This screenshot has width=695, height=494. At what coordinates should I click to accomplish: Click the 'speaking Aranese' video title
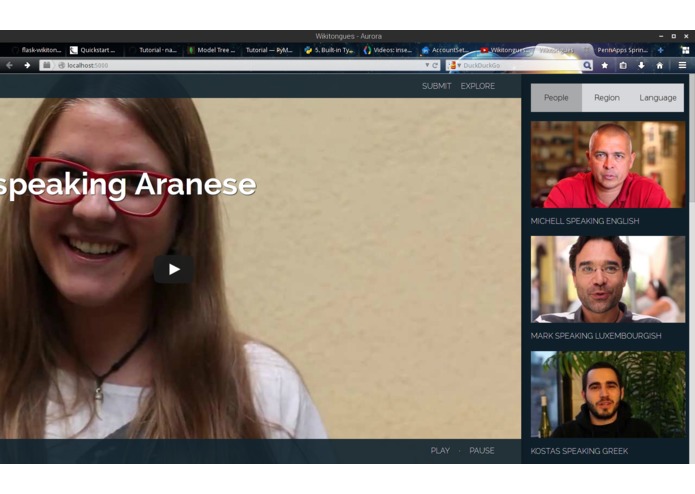click(x=128, y=185)
